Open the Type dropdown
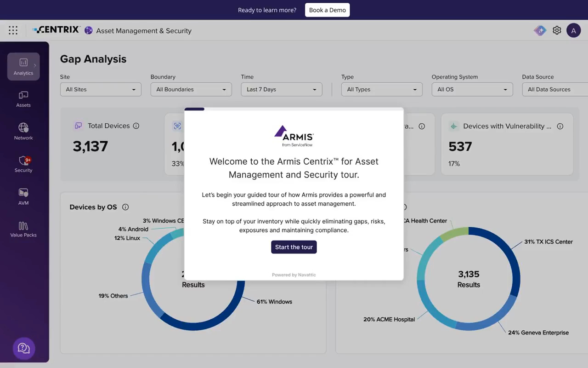 pos(382,89)
